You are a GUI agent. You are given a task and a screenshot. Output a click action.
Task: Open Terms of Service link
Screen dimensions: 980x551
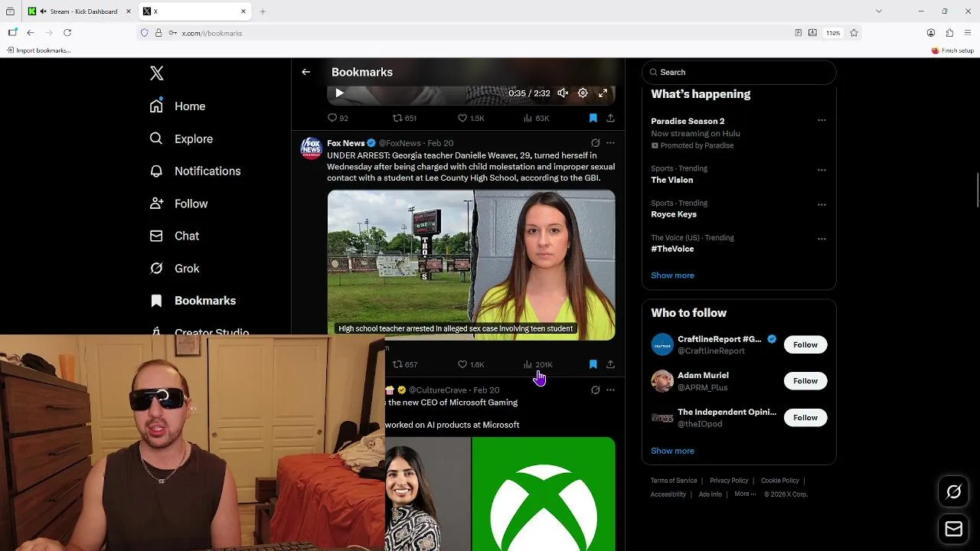[x=674, y=481]
